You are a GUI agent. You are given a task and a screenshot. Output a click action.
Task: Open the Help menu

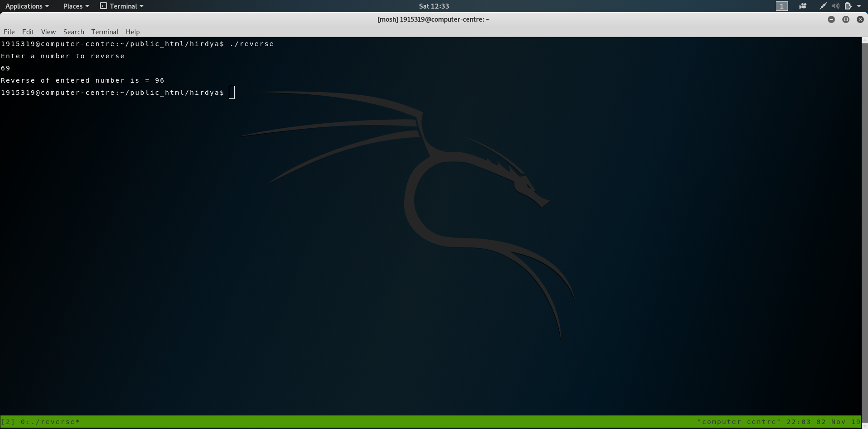point(132,32)
